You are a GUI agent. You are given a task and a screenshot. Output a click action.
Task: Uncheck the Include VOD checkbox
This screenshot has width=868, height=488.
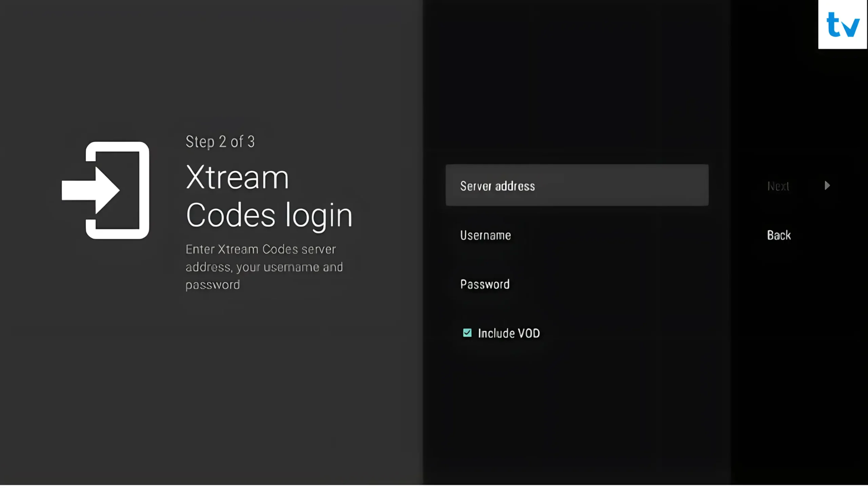(467, 333)
